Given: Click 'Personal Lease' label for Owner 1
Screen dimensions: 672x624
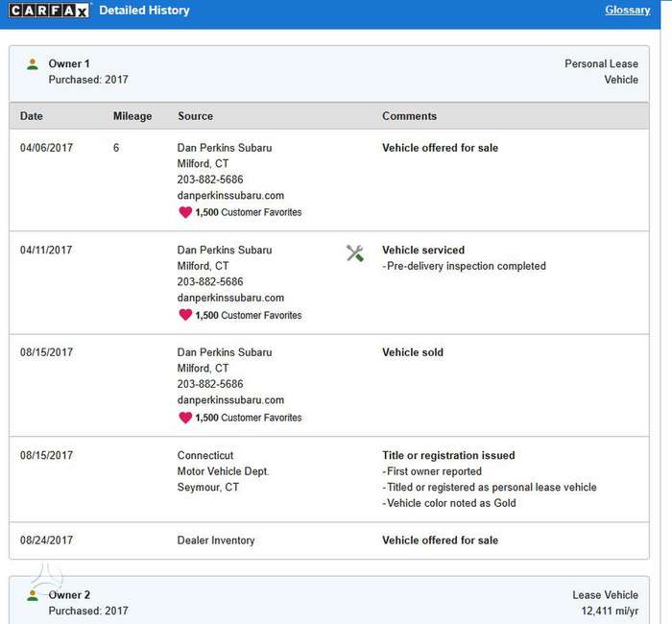Looking at the screenshot, I should pyautogui.click(x=601, y=64).
